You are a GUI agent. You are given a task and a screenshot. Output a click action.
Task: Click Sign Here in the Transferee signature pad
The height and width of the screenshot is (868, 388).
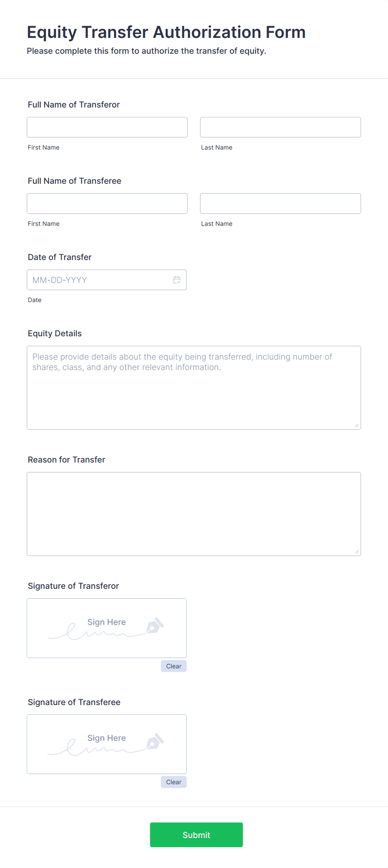pos(107,738)
